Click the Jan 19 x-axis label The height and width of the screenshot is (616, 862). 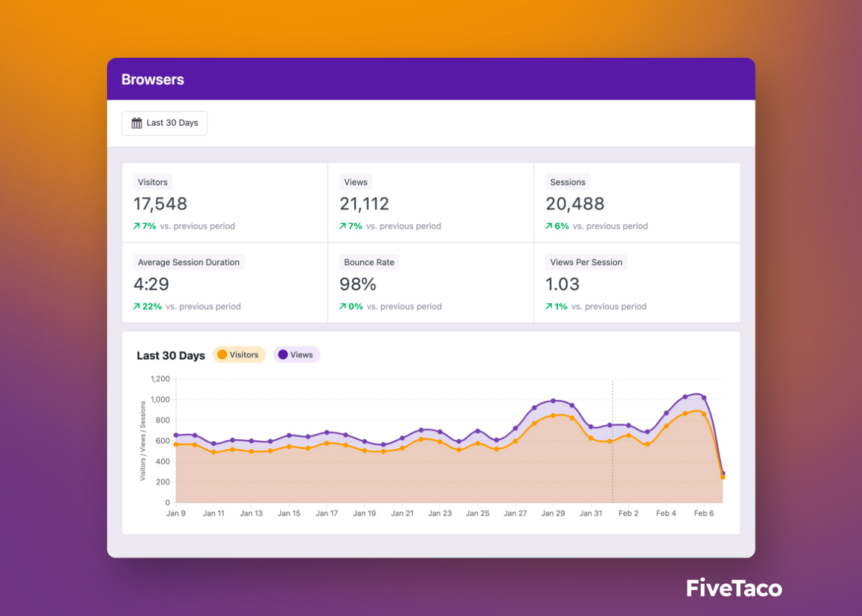pos(365,513)
